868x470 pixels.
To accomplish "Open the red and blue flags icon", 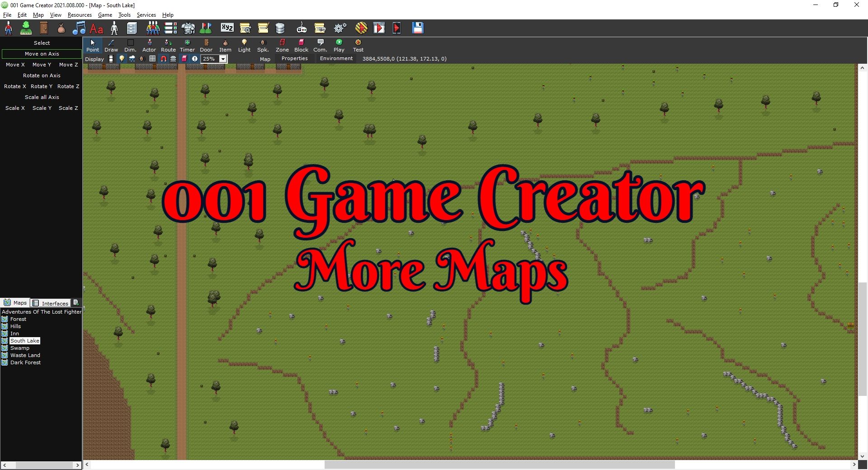I will tap(206, 28).
